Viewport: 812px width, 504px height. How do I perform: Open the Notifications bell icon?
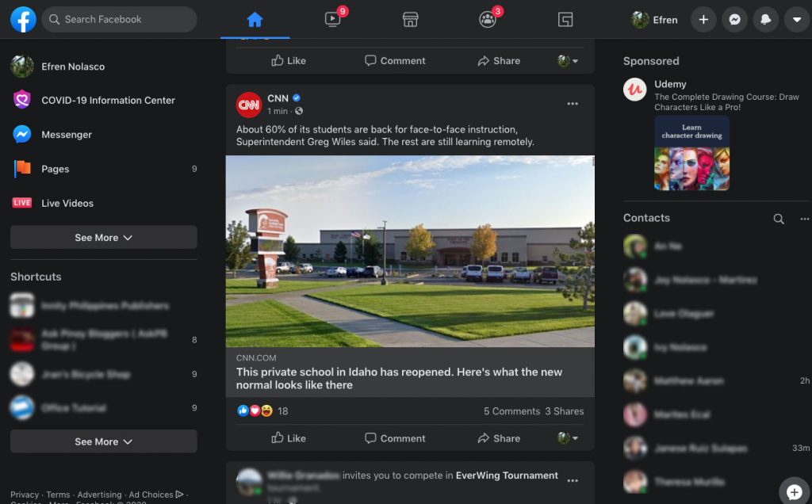765,20
